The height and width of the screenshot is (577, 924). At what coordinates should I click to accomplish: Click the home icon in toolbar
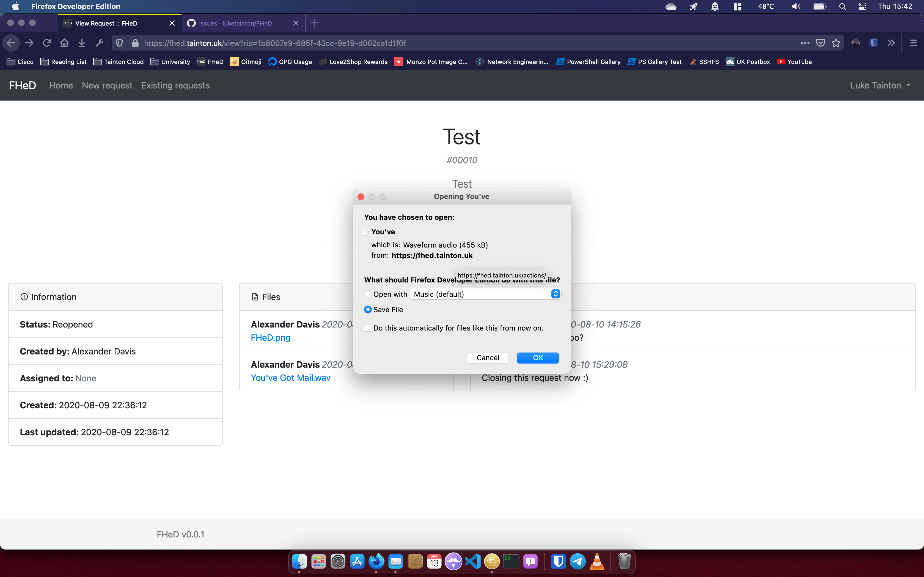(x=64, y=43)
